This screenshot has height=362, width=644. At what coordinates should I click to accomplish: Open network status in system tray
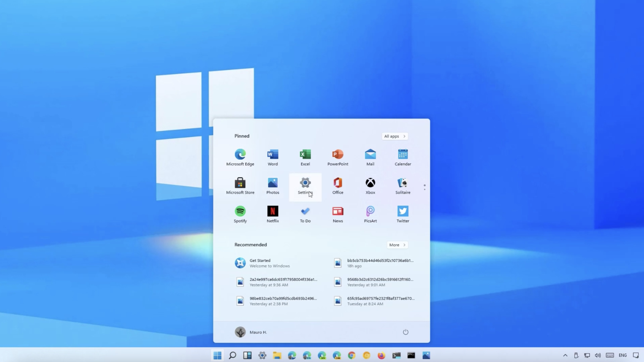[587, 355]
